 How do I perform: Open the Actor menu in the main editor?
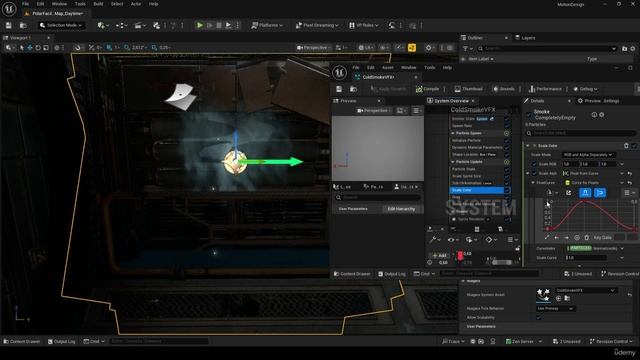click(136, 4)
